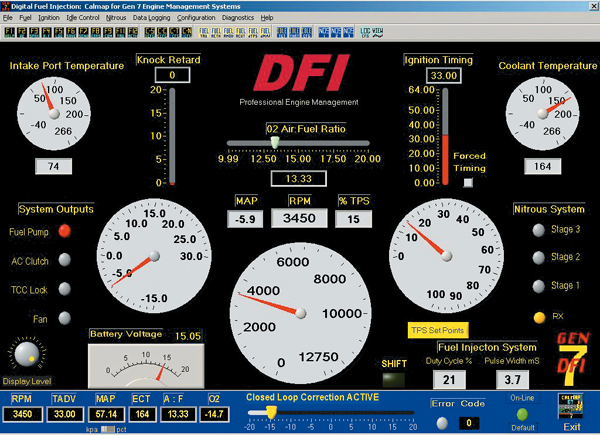Image resolution: width=600 pixels, height=435 pixels.
Task: Open the LOG toolbar icon
Action: [365, 32]
